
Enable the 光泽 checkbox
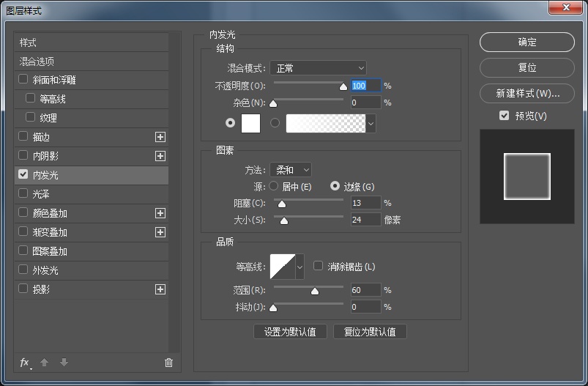23,193
